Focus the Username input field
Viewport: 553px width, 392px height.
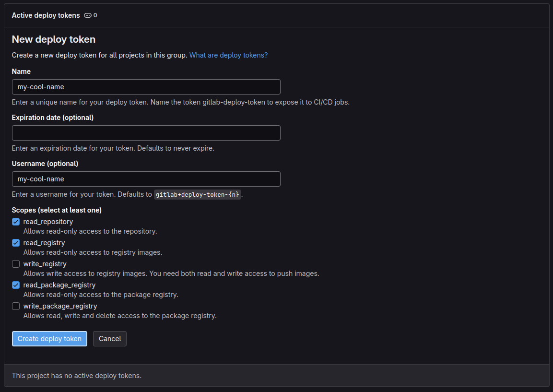[146, 179]
